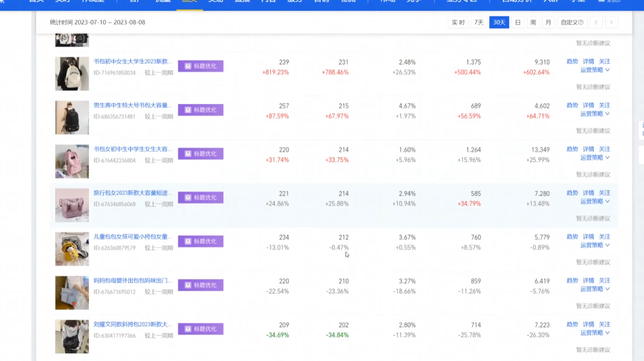Expand 运营策略 for the 旅行包女 product

point(595,201)
